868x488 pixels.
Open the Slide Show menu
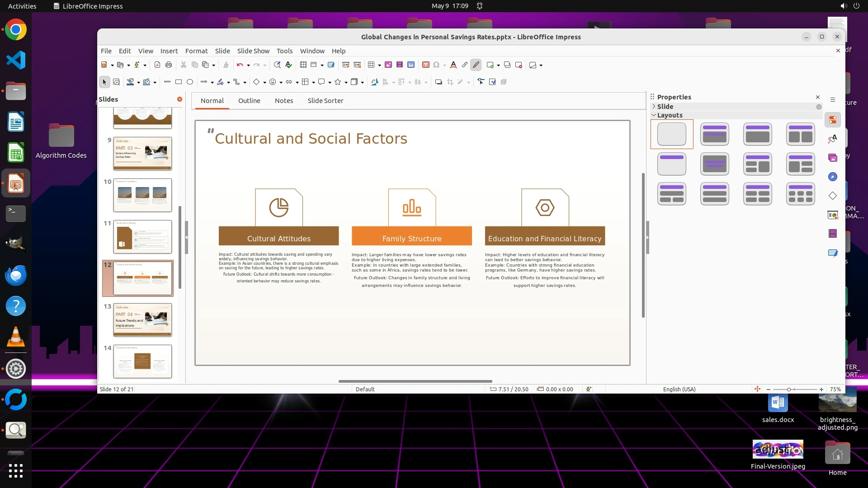tap(253, 51)
